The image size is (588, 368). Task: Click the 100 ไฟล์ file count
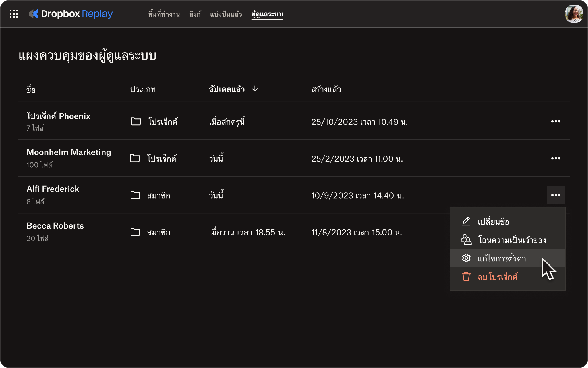click(39, 165)
